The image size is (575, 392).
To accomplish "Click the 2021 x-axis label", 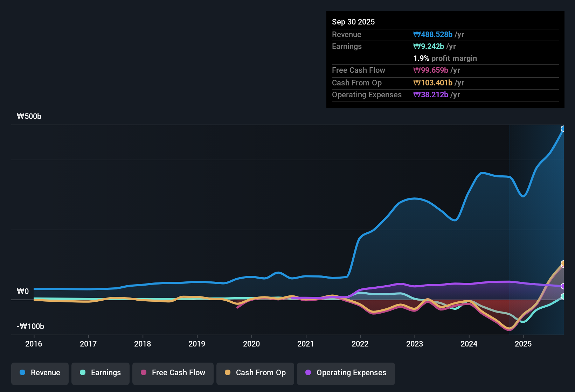I will tap(306, 344).
